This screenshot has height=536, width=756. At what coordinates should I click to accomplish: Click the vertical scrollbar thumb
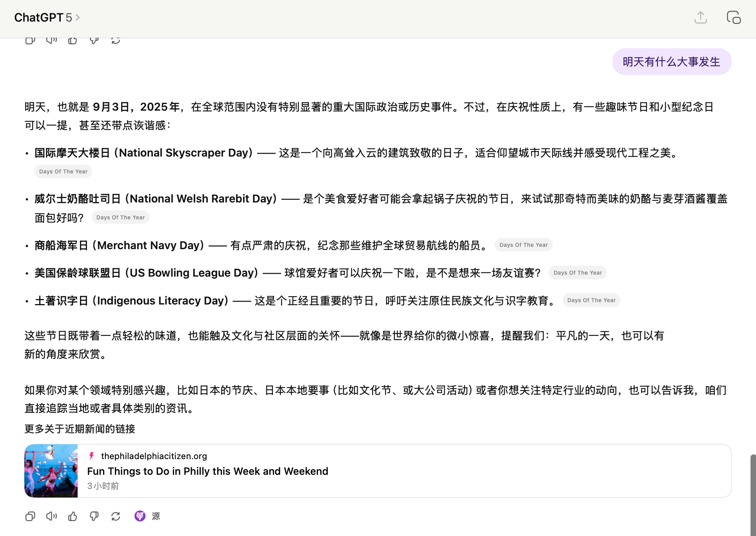tap(752, 494)
